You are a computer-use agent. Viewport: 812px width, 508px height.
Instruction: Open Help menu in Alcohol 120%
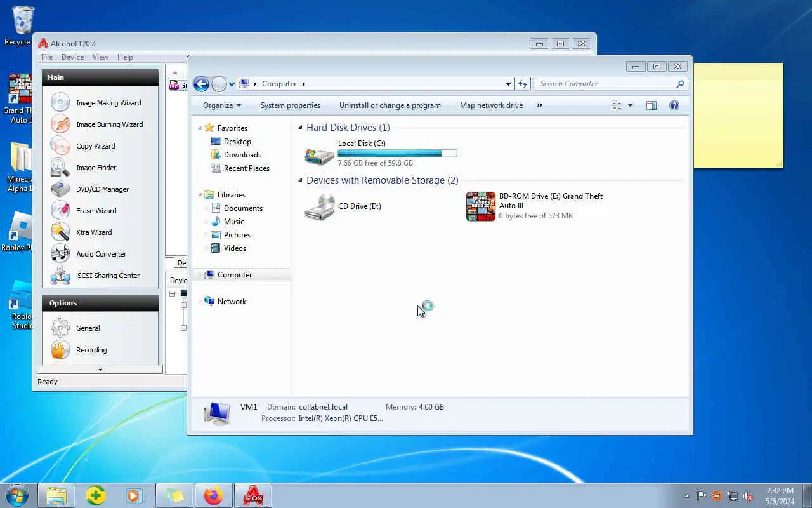pyautogui.click(x=125, y=57)
